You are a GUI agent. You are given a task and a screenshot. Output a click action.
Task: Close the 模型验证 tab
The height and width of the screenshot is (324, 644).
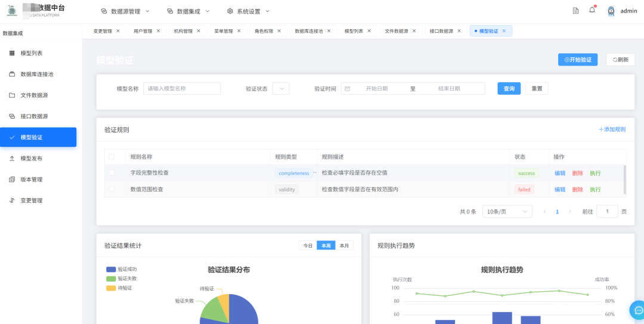click(x=504, y=31)
